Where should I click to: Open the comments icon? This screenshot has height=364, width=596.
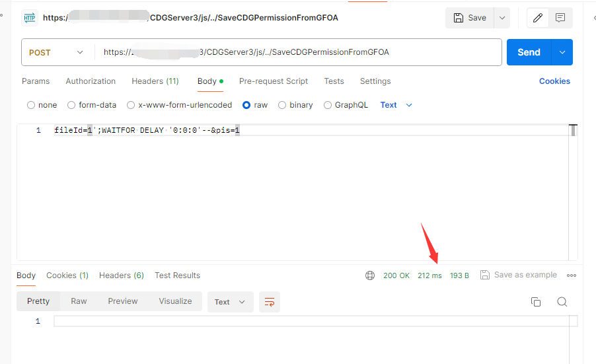coord(560,18)
